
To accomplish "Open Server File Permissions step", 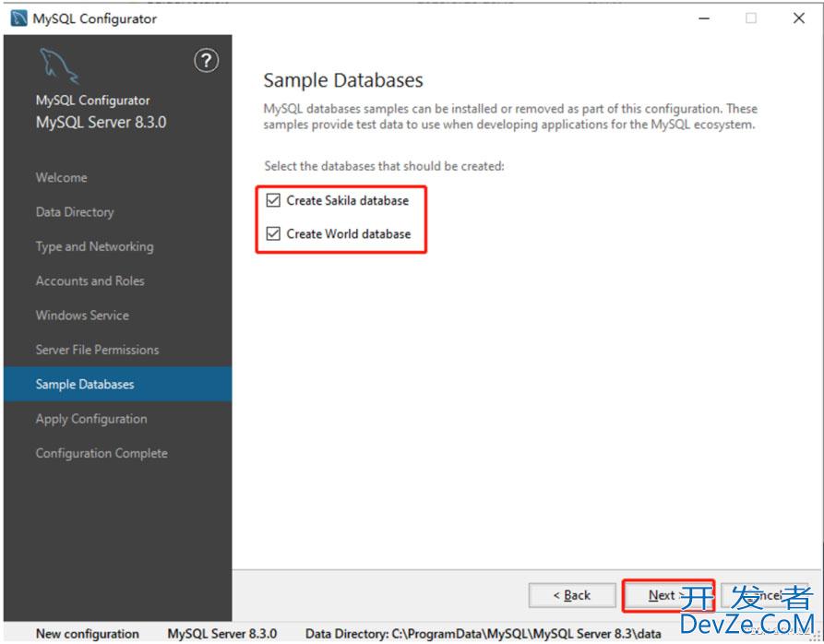I will (97, 350).
